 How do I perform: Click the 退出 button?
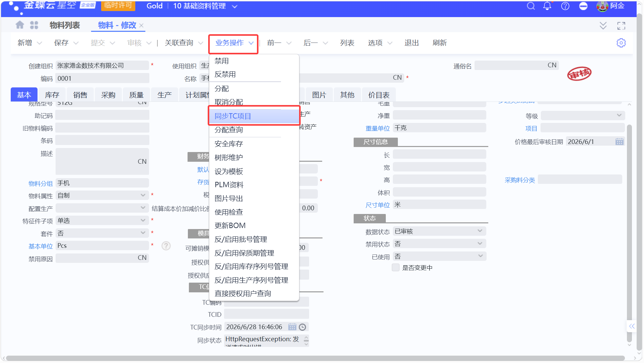point(412,43)
